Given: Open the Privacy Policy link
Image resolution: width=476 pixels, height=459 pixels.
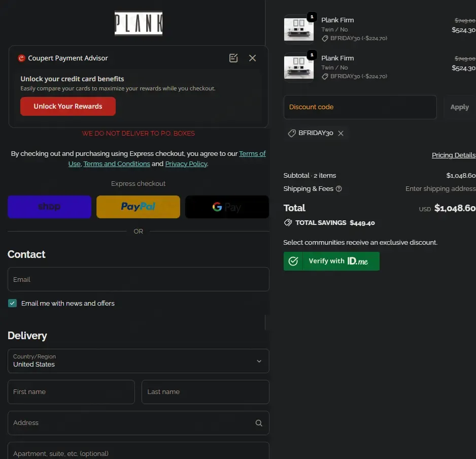Looking at the screenshot, I should 186,163.
